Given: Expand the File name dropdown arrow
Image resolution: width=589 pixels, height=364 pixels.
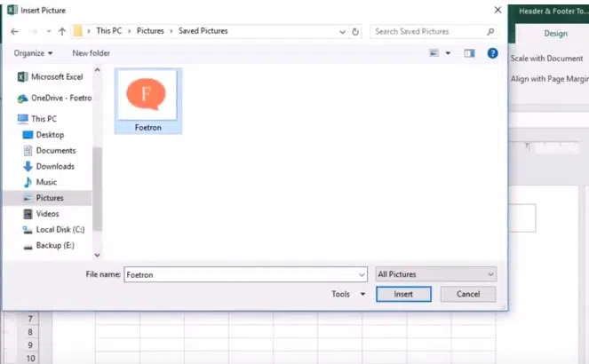Looking at the screenshot, I should coord(362,274).
